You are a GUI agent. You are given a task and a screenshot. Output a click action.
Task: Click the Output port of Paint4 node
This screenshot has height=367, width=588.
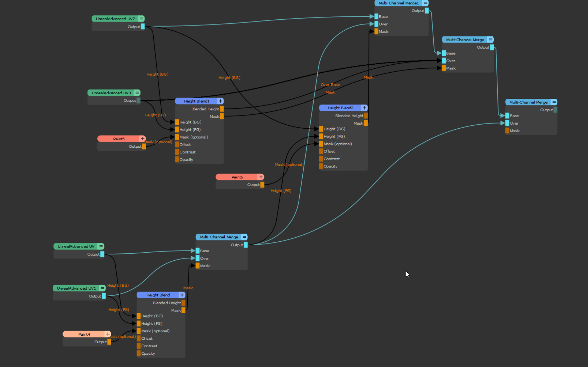[109, 342]
